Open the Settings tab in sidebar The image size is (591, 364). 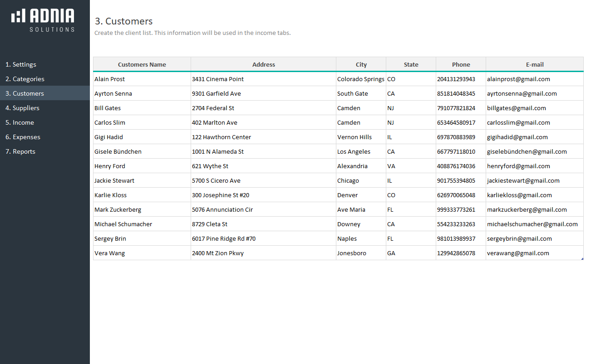(21, 64)
